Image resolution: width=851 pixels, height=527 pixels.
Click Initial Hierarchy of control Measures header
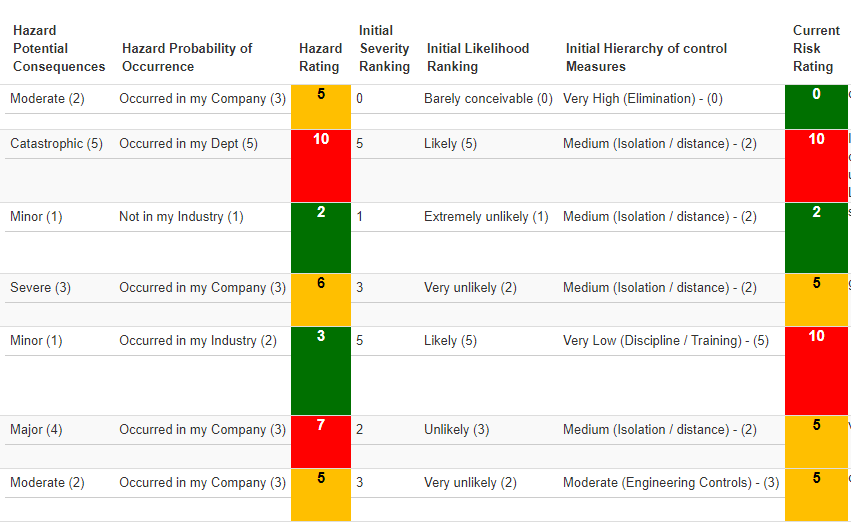coord(646,57)
